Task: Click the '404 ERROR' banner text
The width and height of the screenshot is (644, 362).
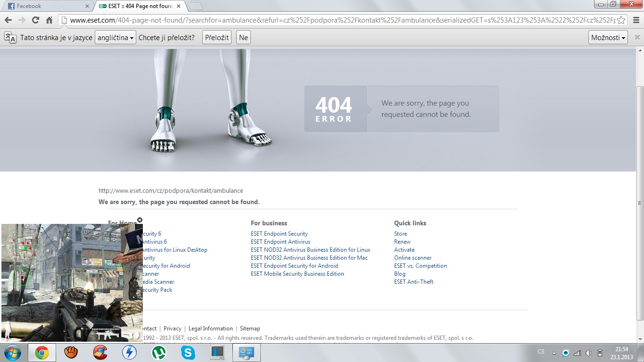Action: 334,109
